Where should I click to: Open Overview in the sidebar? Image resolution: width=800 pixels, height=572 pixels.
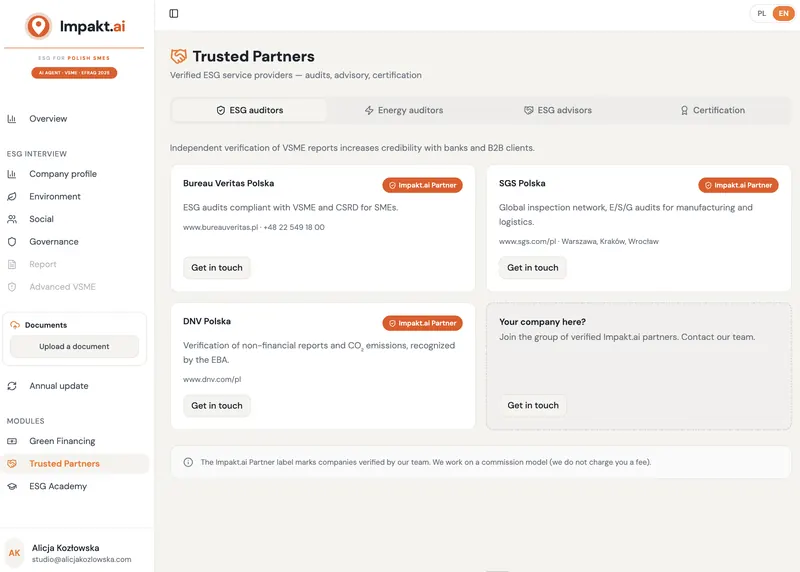(x=74, y=119)
